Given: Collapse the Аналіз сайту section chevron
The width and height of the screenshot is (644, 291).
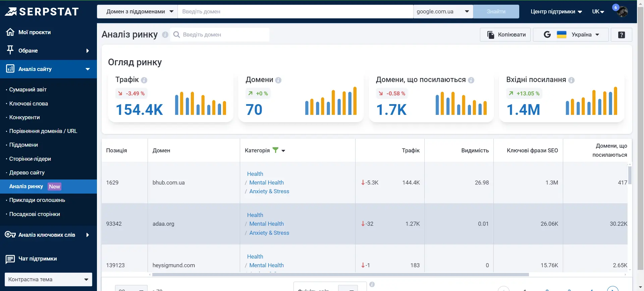Looking at the screenshot, I should (x=88, y=69).
